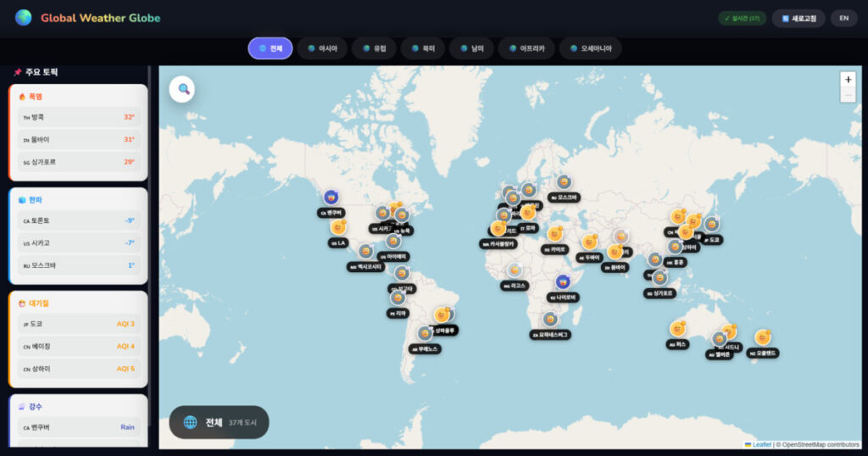Click the globe logo in header

click(24, 18)
